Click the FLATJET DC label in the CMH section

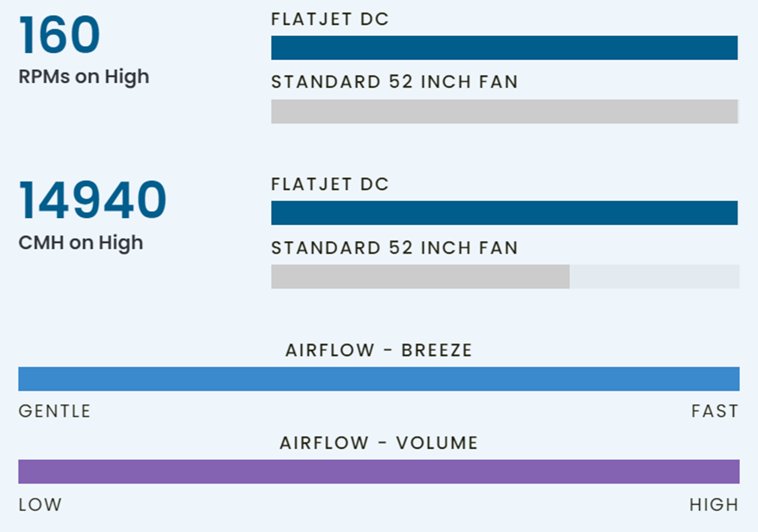(330, 184)
